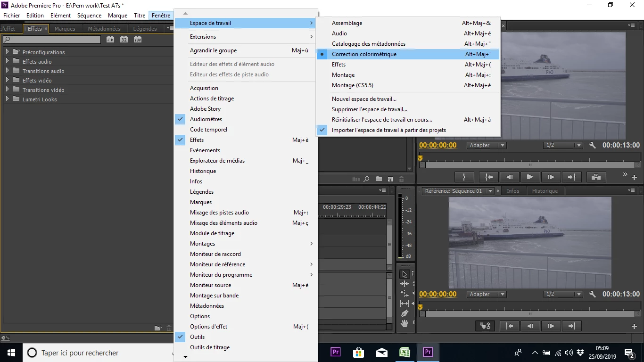Switch to the Métadonnées tab
This screenshot has height=362, width=644.
[x=104, y=29]
